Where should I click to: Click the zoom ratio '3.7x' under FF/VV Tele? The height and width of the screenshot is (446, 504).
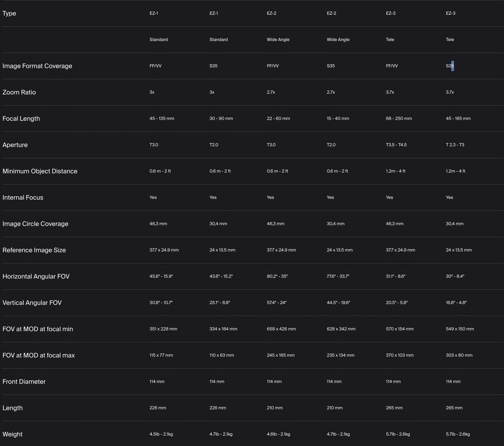[390, 92]
